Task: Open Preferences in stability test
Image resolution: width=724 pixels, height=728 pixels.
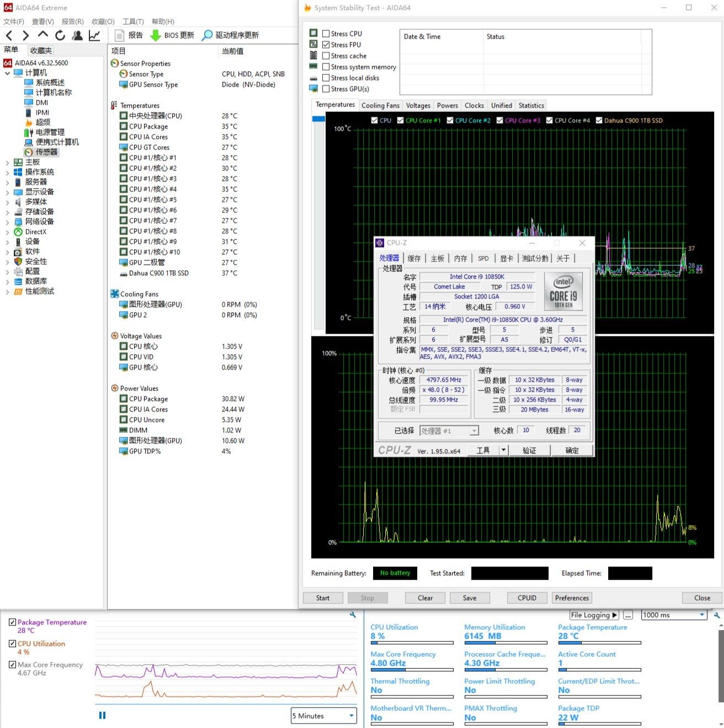Action: pyautogui.click(x=572, y=598)
